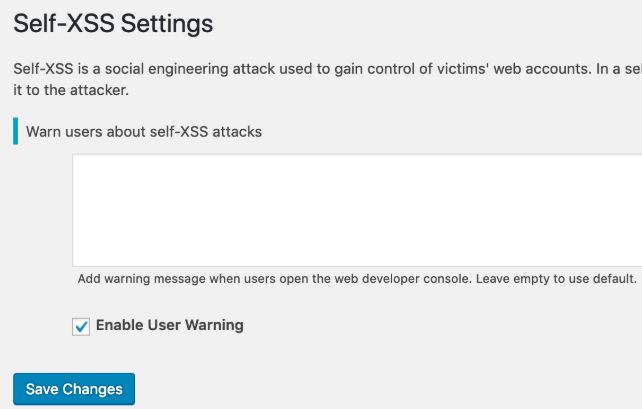
Task: Click the "Warn users about self-XSS attacks" notice
Action: click(x=144, y=131)
